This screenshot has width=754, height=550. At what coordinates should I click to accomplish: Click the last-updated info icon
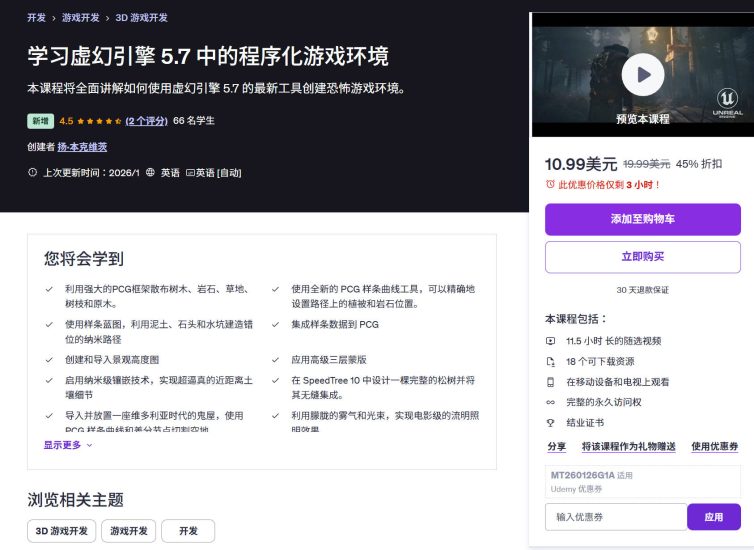tap(33, 172)
